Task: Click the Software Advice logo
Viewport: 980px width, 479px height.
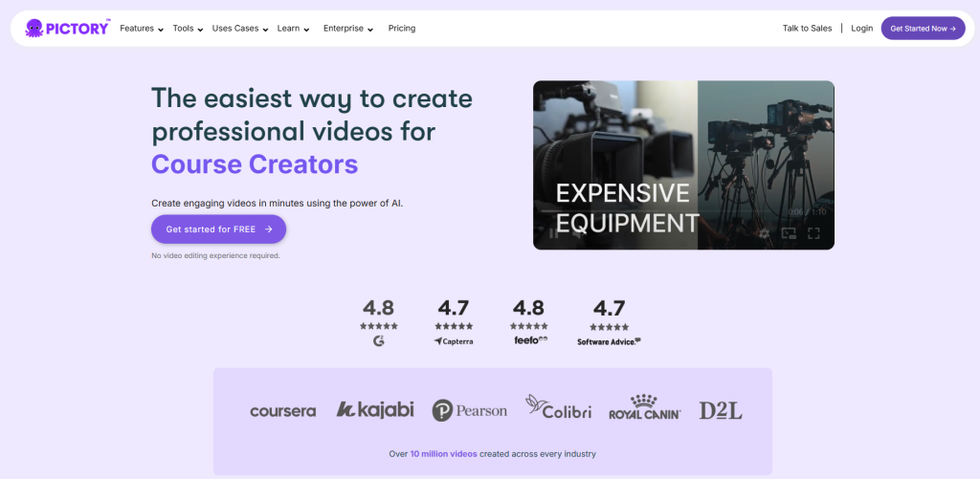Action: [609, 340]
